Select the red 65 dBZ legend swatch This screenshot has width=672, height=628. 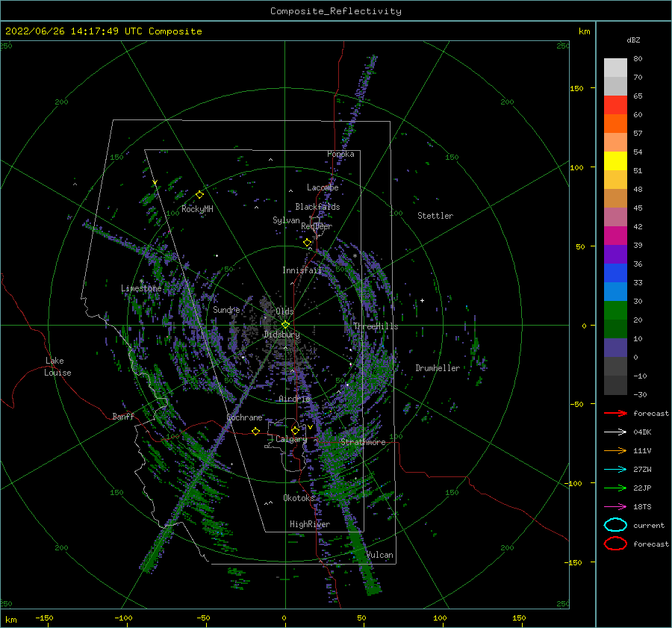click(x=615, y=105)
